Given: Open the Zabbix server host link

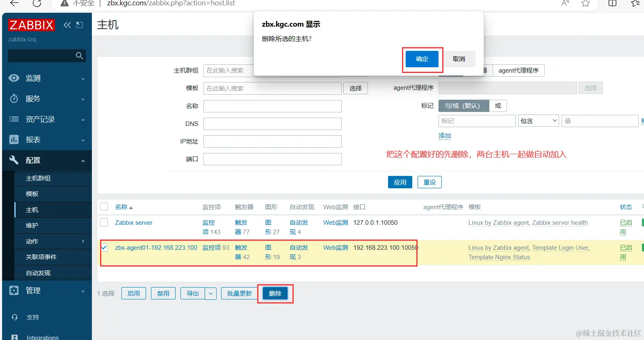Looking at the screenshot, I should click(x=134, y=223).
